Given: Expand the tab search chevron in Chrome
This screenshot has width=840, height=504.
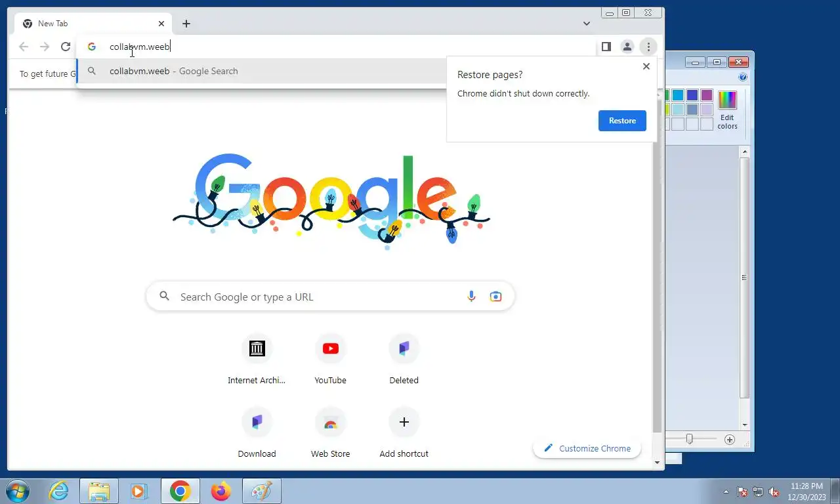Looking at the screenshot, I should point(587,24).
